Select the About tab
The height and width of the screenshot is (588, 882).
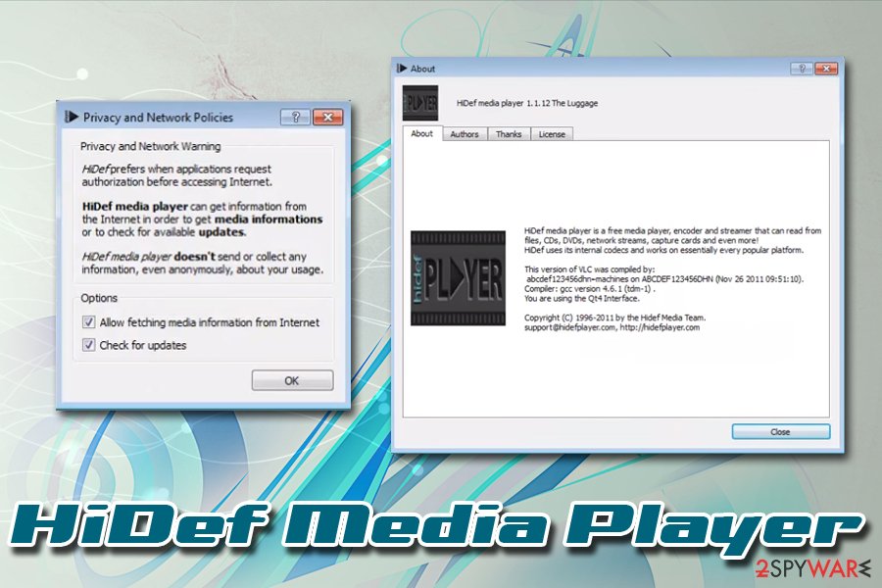(x=420, y=134)
